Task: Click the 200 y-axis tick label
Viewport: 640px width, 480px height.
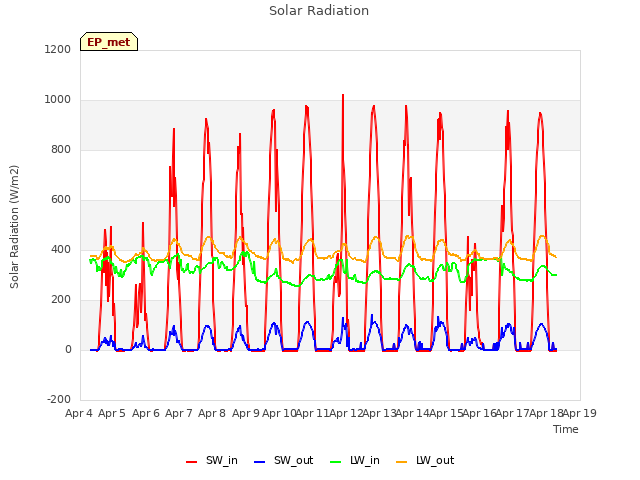Action: click(x=61, y=300)
